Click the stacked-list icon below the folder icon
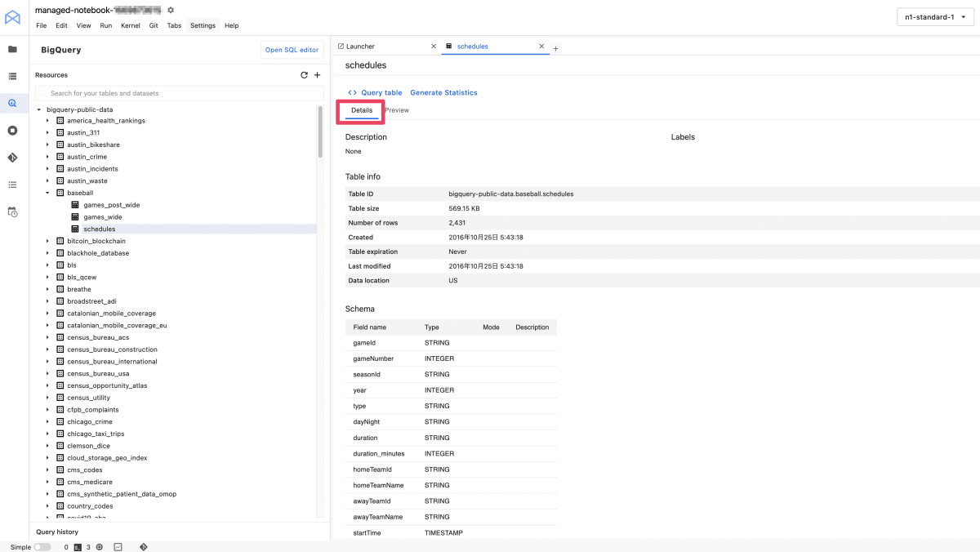 point(12,76)
